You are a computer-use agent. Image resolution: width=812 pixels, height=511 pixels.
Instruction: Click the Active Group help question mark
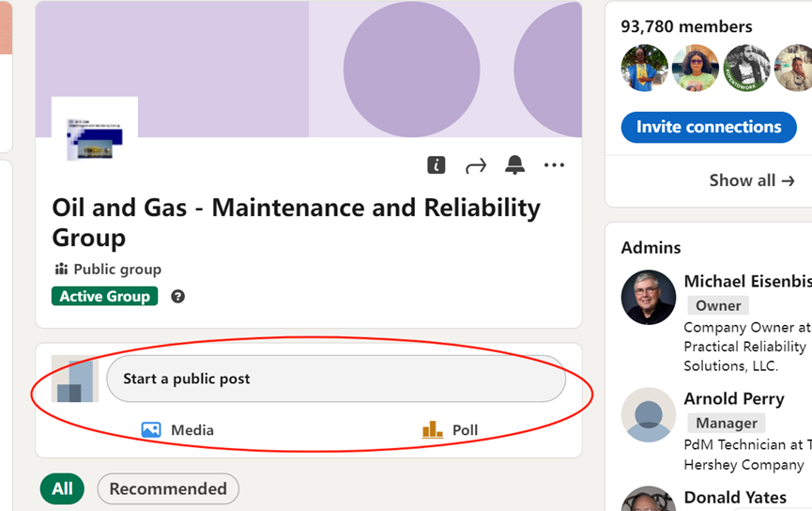tap(178, 297)
